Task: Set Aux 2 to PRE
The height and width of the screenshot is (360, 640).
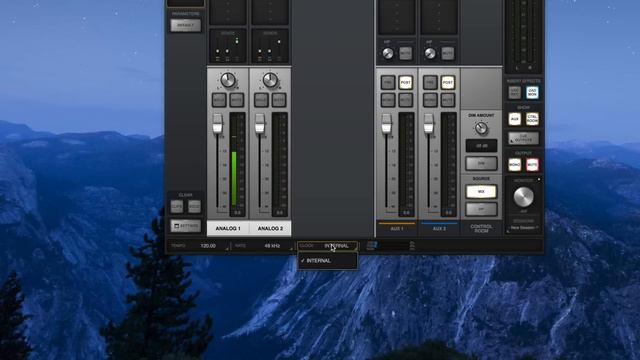Action: click(x=430, y=82)
